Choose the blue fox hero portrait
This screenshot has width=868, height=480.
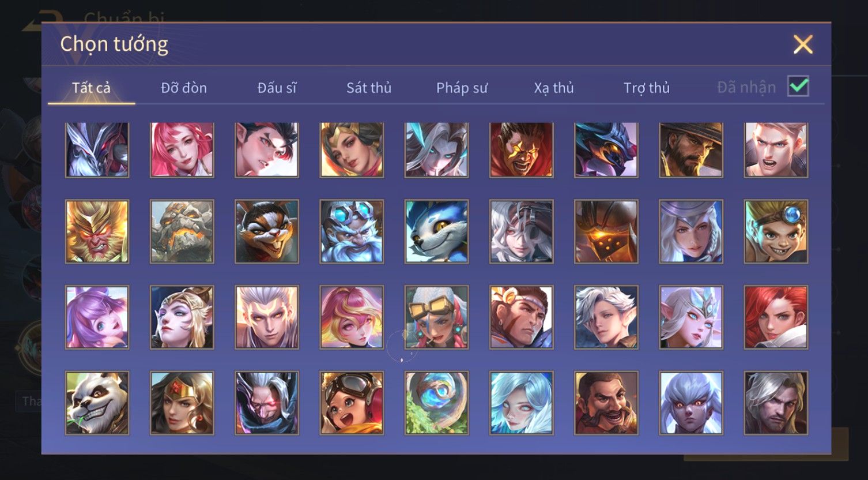(436, 231)
